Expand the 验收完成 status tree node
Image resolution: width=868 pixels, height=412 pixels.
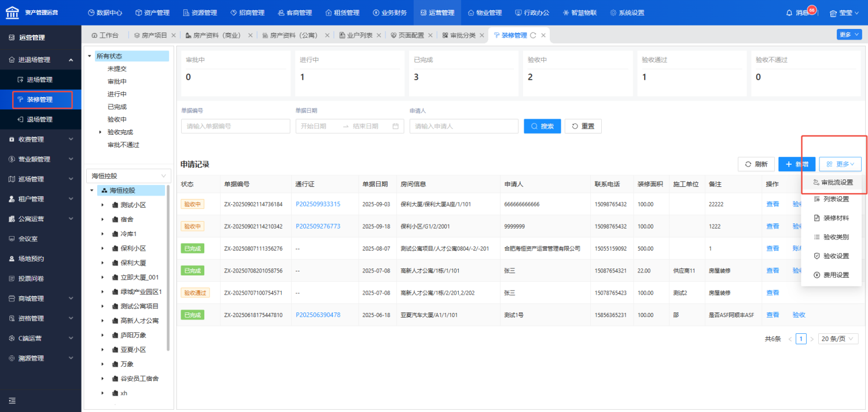pos(101,133)
